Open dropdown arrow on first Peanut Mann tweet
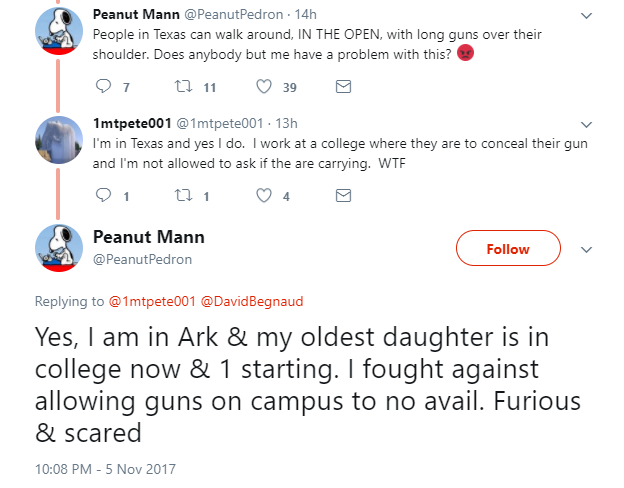624x488 pixels. [x=587, y=16]
